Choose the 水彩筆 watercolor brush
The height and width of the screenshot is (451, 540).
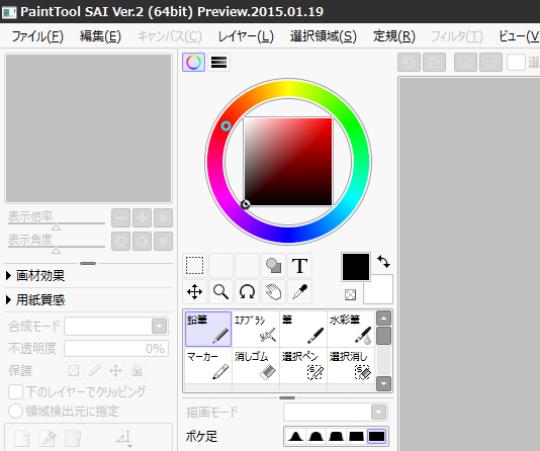[x=351, y=329]
